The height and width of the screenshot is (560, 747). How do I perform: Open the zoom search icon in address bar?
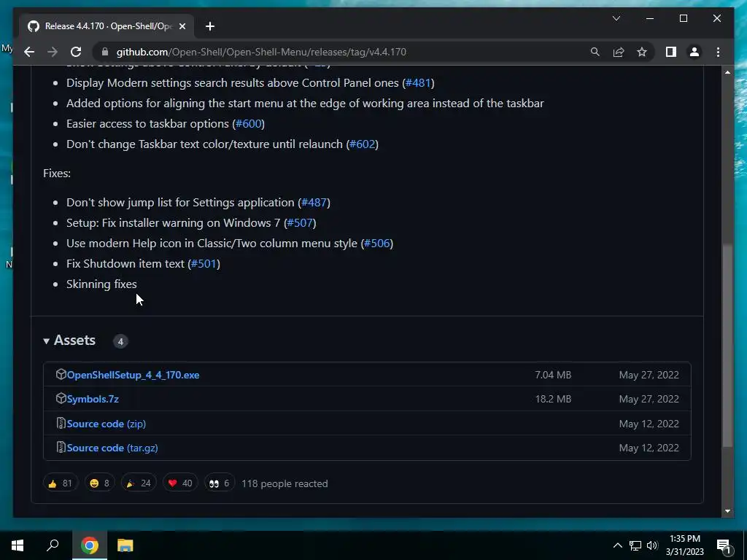point(595,52)
